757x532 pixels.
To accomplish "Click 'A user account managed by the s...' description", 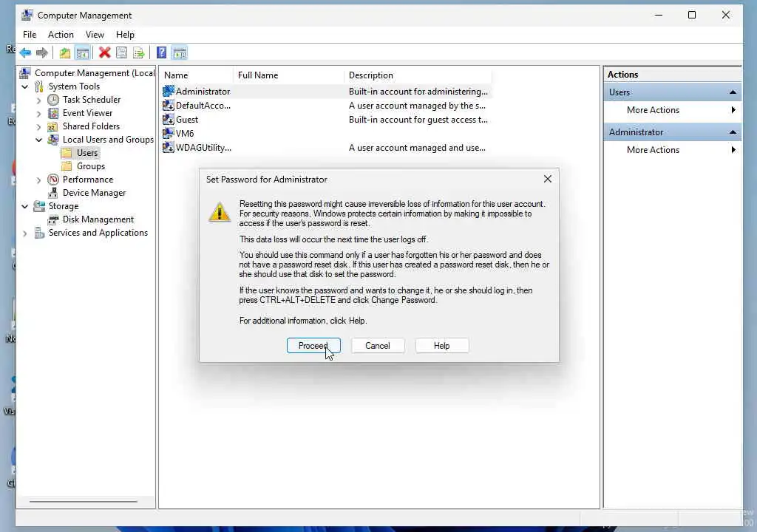I will click(x=417, y=105).
